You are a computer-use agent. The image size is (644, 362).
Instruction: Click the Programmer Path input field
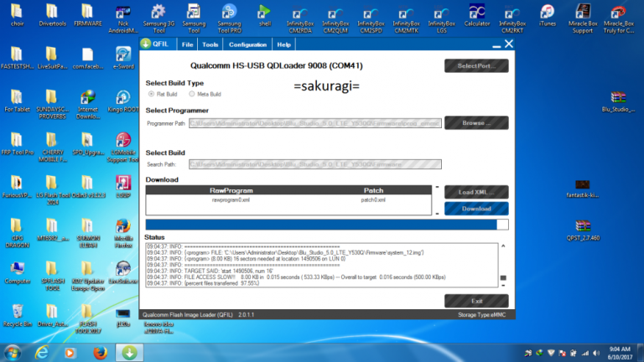click(x=314, y=123)
